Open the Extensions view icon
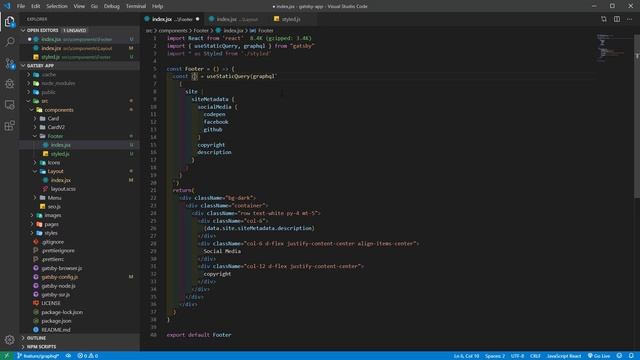Image resolution: width=640 pixels, height=360 pixels. point(9,125)
